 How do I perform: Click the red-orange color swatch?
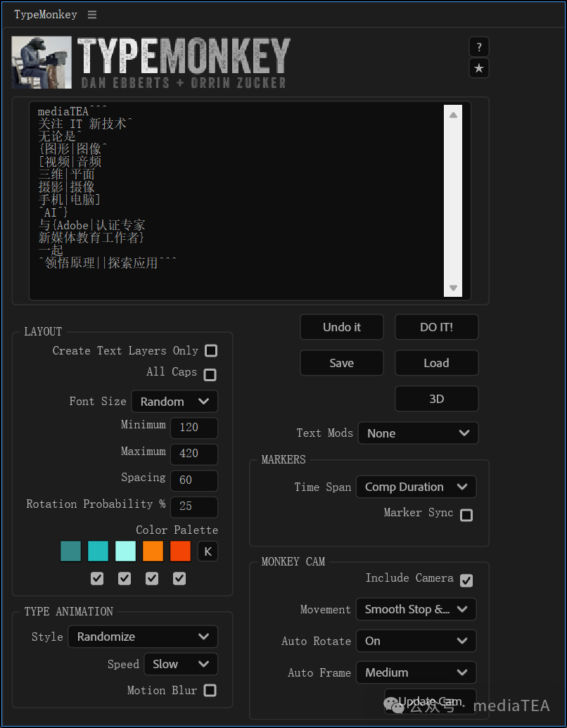coord(181,551)
